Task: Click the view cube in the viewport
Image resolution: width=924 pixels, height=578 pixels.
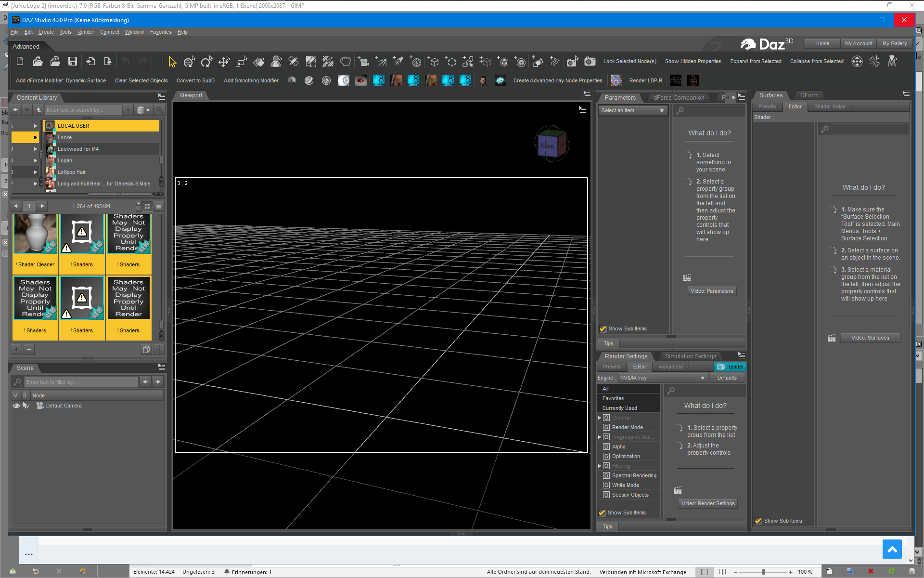Action: pos(552,144)
